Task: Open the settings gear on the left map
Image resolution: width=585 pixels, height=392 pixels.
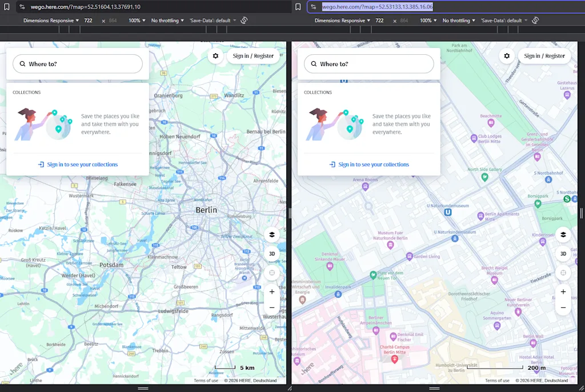Action: 215,56
